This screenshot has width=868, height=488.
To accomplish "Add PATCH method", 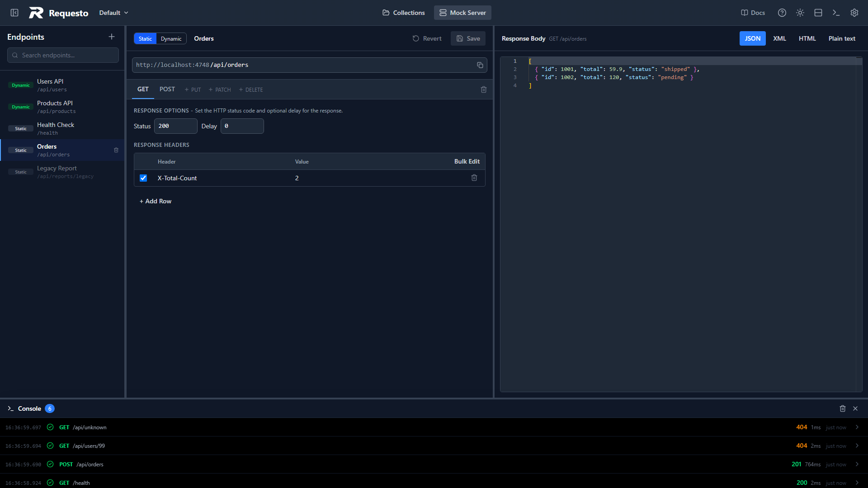I will (x=220, y=89).
